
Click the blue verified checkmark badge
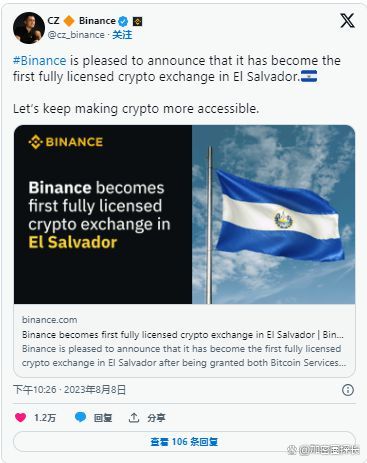point(123,21)
